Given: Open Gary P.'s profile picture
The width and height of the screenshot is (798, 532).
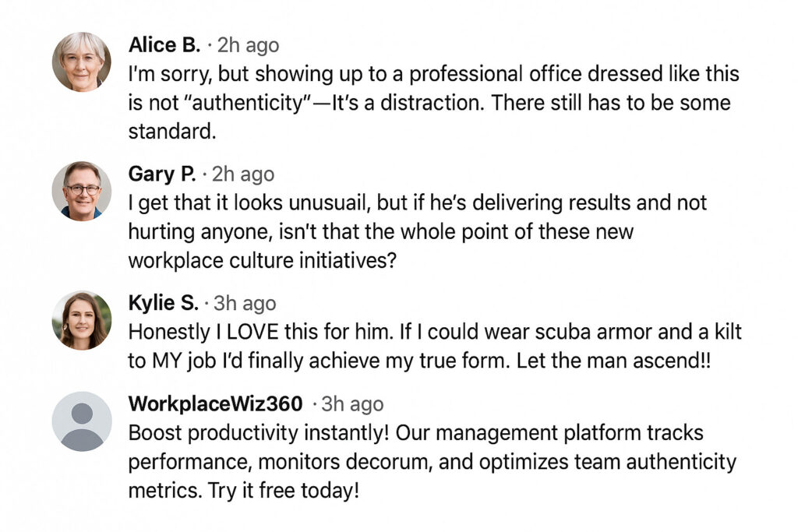Looking at the screenshot, I should (x=81, y=191).
